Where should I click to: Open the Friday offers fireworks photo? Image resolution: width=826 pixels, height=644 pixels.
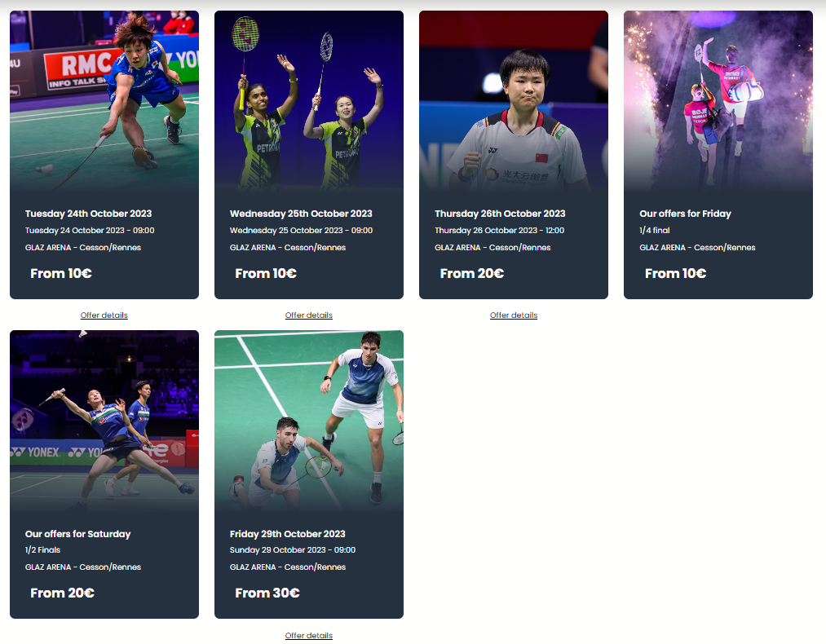(718, 100)
